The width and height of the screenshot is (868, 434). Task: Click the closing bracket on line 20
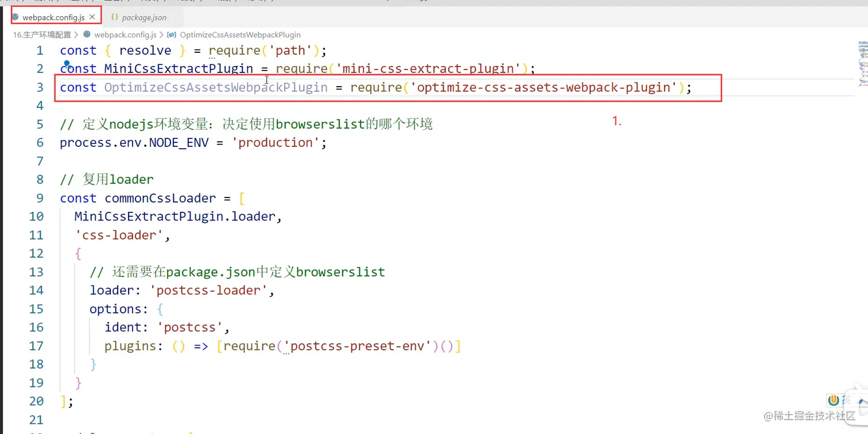coord(64,401)
